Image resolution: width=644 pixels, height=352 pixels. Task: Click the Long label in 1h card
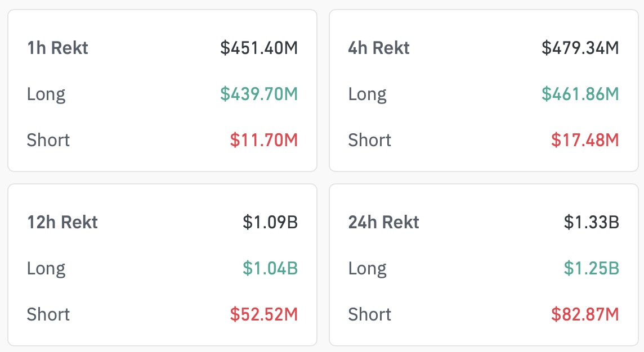coord(46,95)
